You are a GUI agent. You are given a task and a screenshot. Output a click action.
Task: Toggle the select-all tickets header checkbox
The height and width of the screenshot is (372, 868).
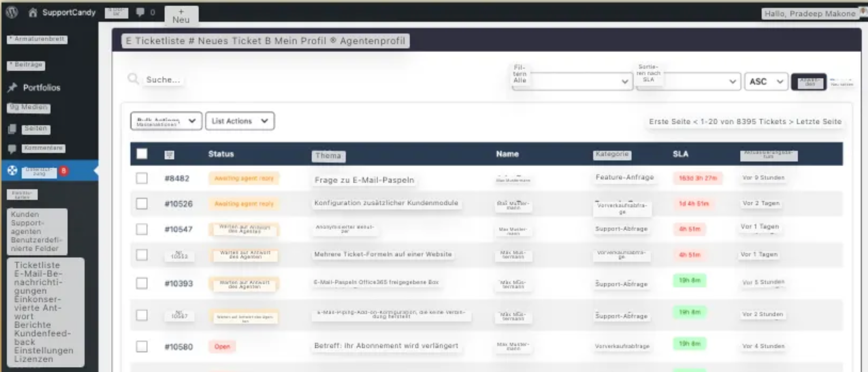[142, 154]
